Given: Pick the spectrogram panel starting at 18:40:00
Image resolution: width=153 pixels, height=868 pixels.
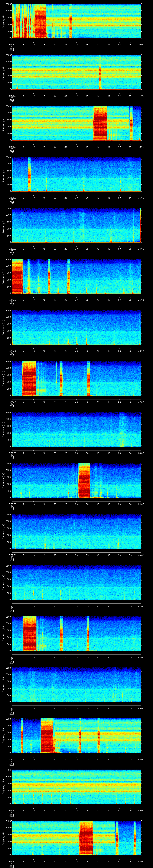Looking at the screenshot, I should pyautogui.click(x=77, y=583).
